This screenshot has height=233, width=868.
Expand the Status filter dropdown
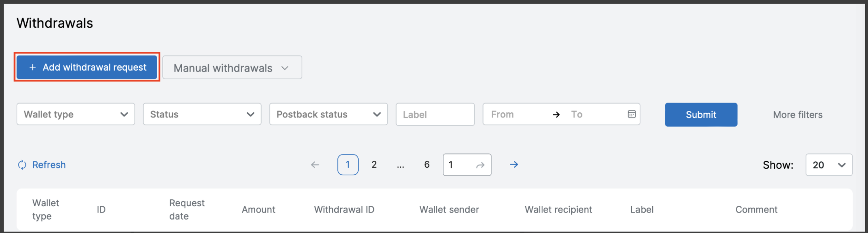pyautogui.click(x=202, y=114)
